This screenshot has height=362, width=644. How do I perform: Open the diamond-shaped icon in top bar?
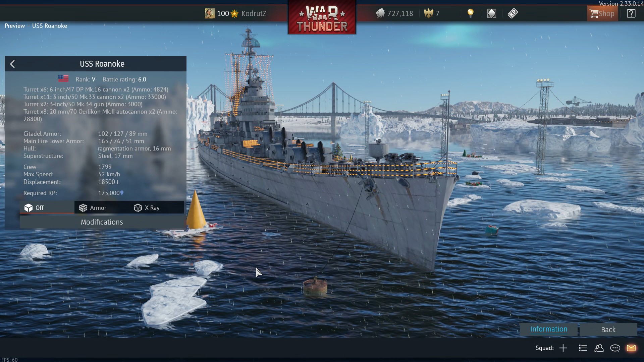click(491, 13)
